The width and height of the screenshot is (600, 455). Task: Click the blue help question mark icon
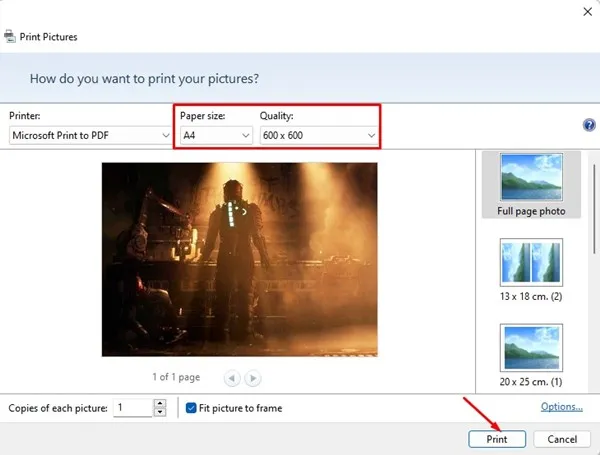tap(589, 125)
